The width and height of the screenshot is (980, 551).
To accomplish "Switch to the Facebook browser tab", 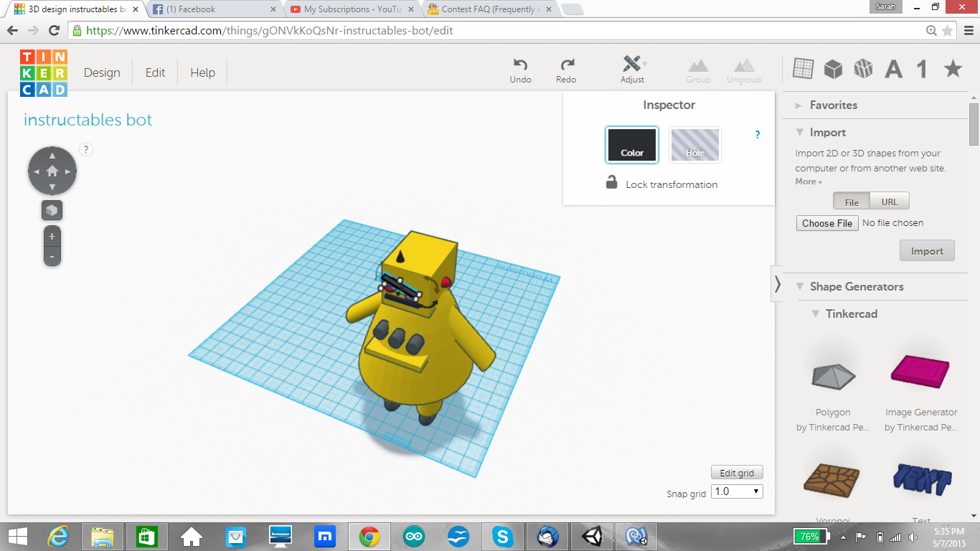I will tap(214, 9).
